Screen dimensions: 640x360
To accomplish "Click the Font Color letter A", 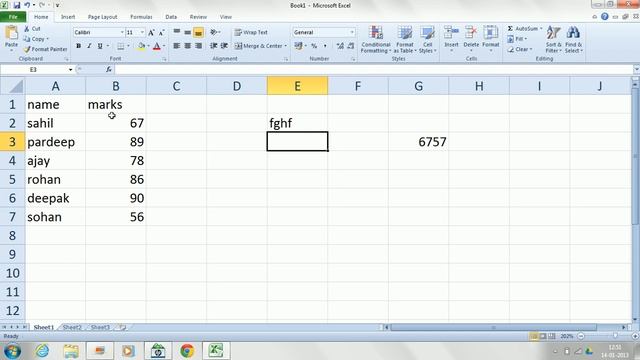I will 157,46.
